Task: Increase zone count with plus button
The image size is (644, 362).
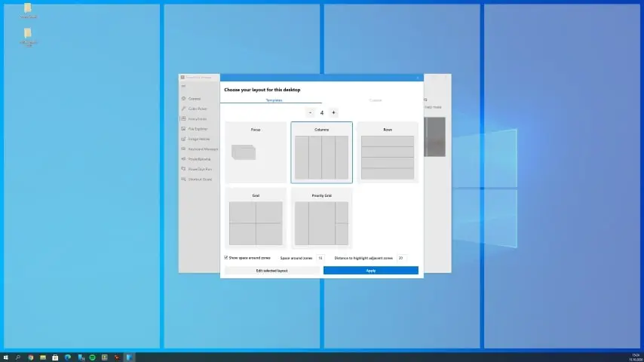Action: pos(334,112)
